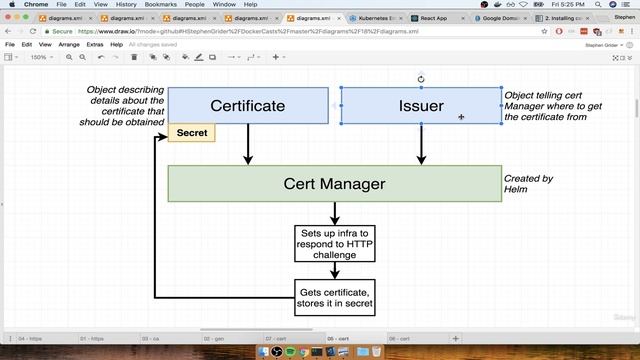
Task: Reload the page
Action: tap(33, 31)
